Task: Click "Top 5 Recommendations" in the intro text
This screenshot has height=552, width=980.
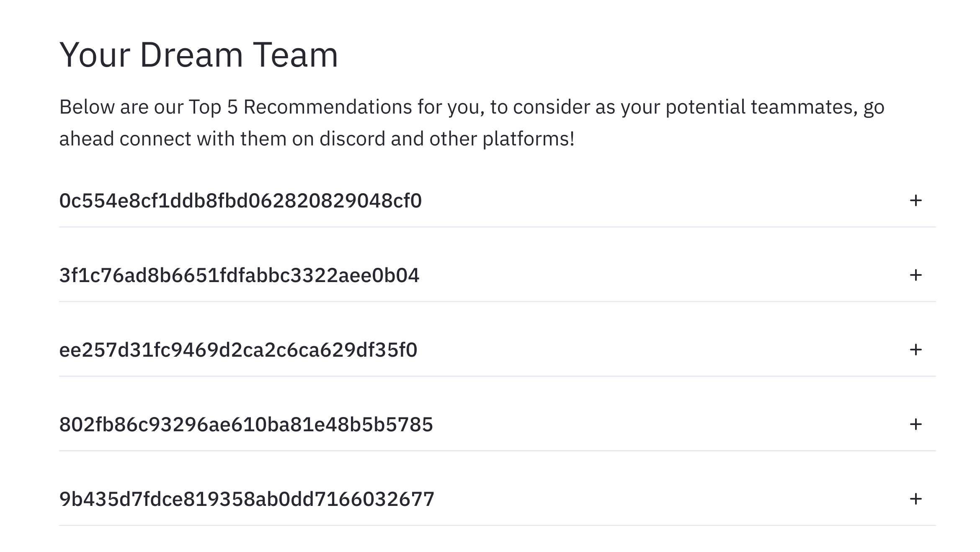Action: click(300, 107)
